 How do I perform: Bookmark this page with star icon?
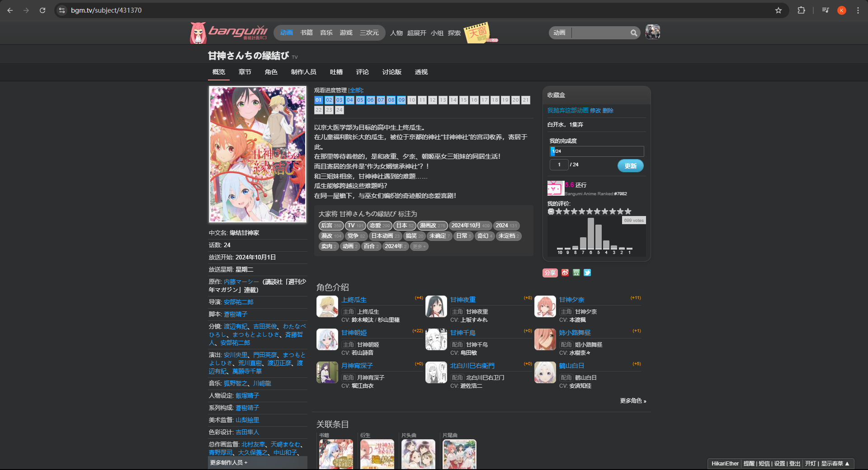[x=778, y=10]
